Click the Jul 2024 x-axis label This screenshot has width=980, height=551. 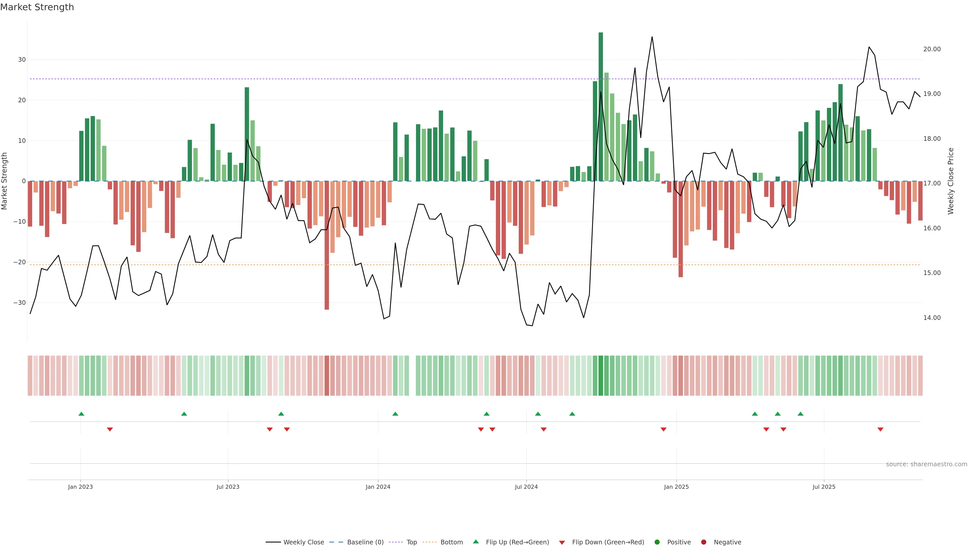tap(526, 487)
